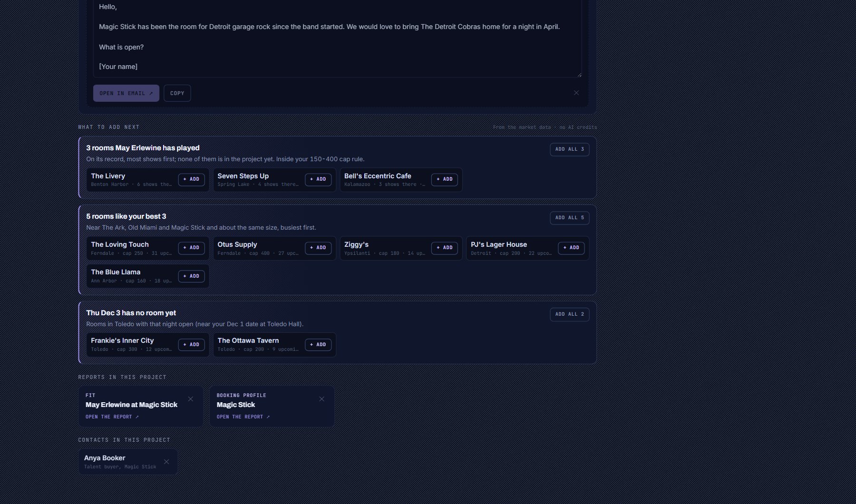The height and width of the screenshot is (504, 856).
Task: Click 'PJ's Lager House' venue name
Action: 499,244
